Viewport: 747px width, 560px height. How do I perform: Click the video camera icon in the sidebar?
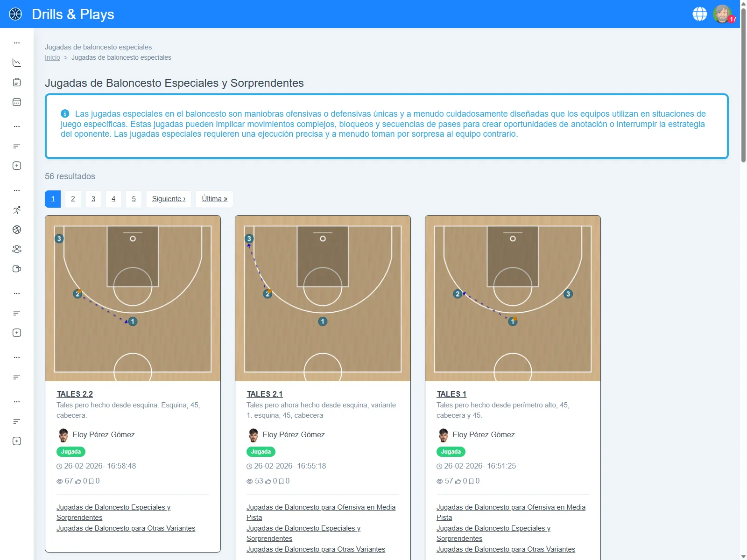coord(17,268)
